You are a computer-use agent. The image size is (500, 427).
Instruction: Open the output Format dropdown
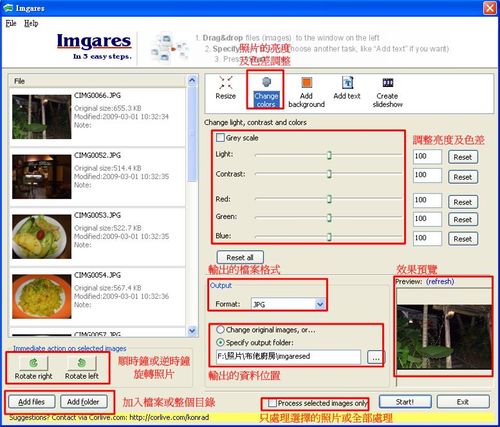(x=320, y=304)
